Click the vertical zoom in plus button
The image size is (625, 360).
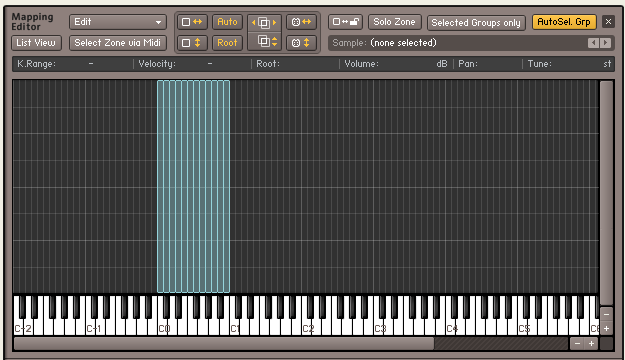click(x=606, y=329)
